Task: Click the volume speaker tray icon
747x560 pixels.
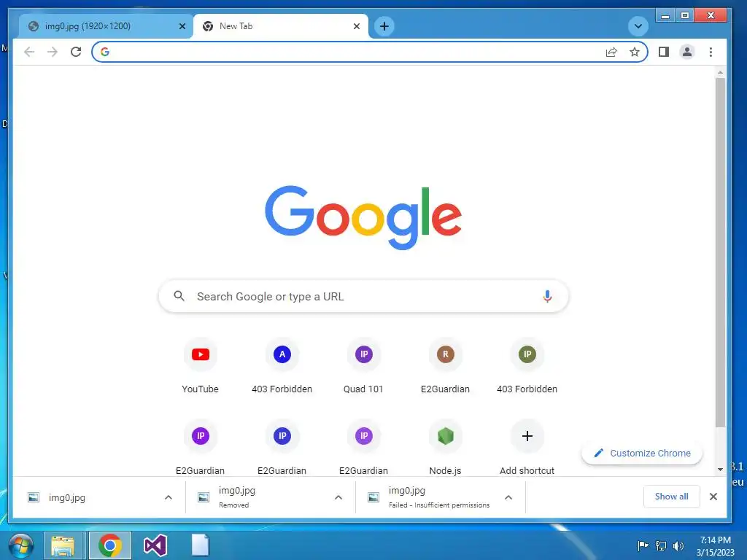Action: click(678, 546)
